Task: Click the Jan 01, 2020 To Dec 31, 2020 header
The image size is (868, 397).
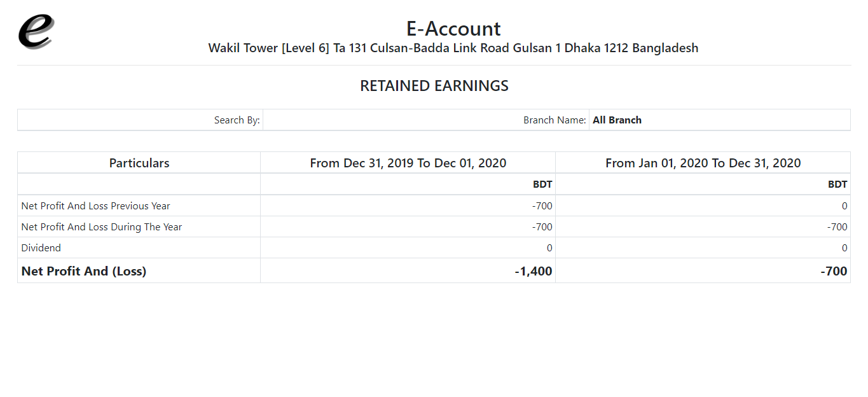Action: (703, 163)
